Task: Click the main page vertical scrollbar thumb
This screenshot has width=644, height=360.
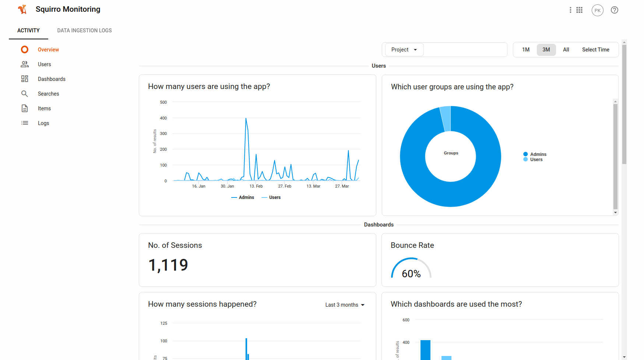Action: pyautogui.click(x=624, y=104)
